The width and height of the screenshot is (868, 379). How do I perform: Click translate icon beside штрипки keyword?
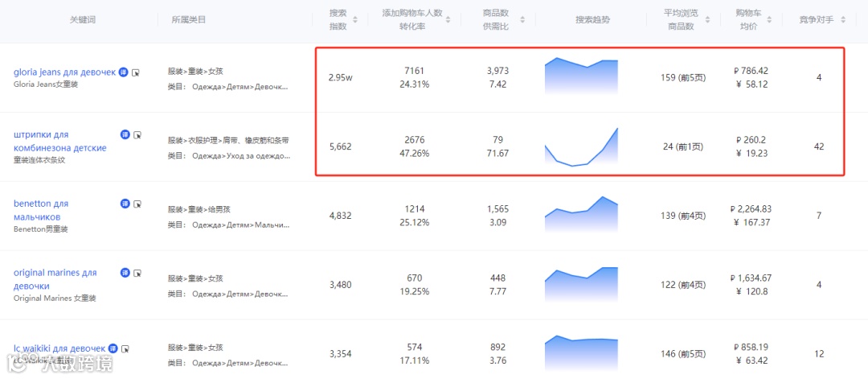coord(125,134)
